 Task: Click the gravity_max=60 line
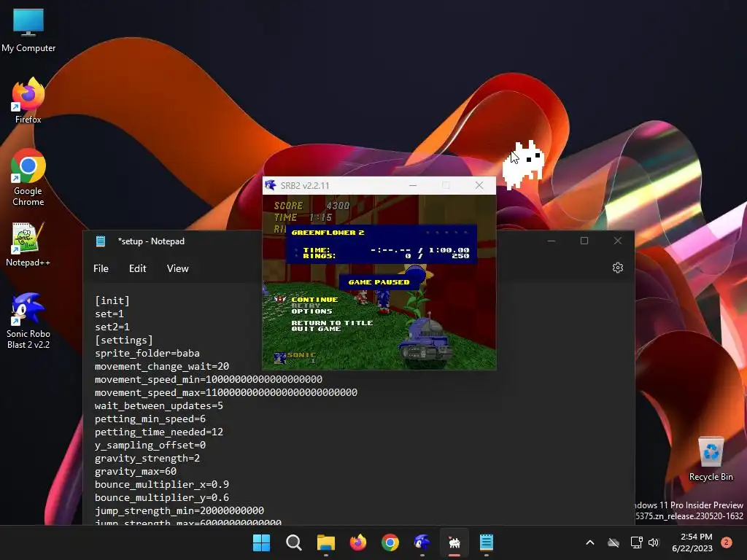click(135, 472)
